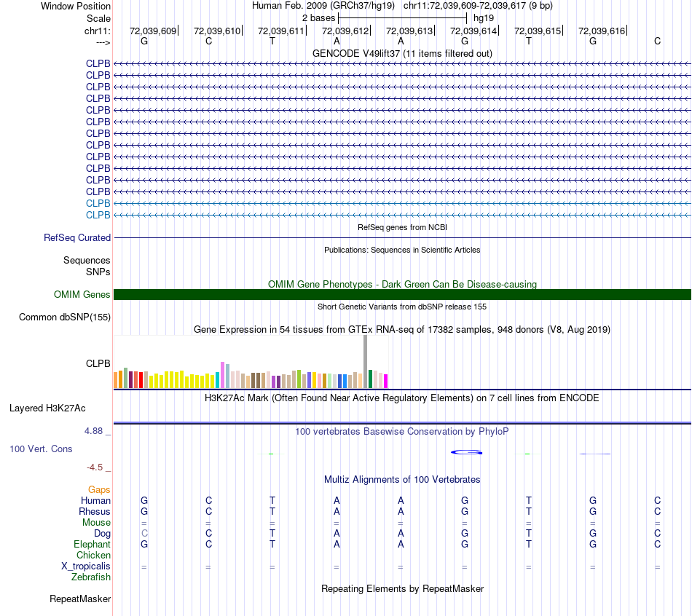
Task: Click the Dog species label
Action: click(102, 534)
